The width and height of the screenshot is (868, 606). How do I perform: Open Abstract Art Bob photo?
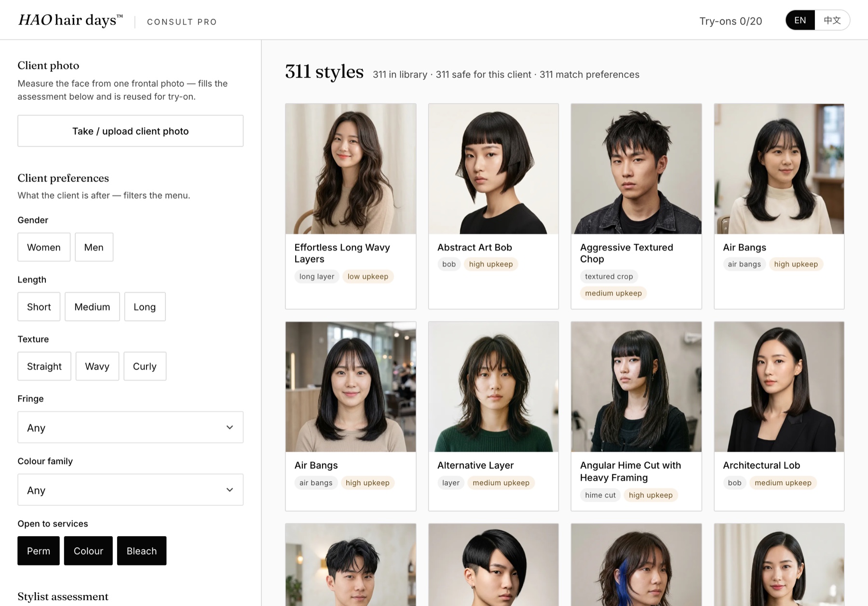coord(493,169)
